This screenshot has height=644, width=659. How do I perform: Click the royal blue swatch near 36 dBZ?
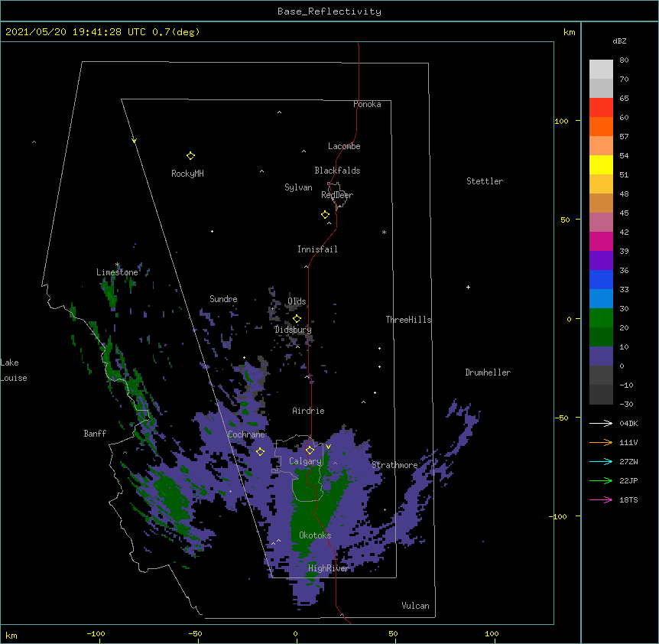(x=601, y=279)
